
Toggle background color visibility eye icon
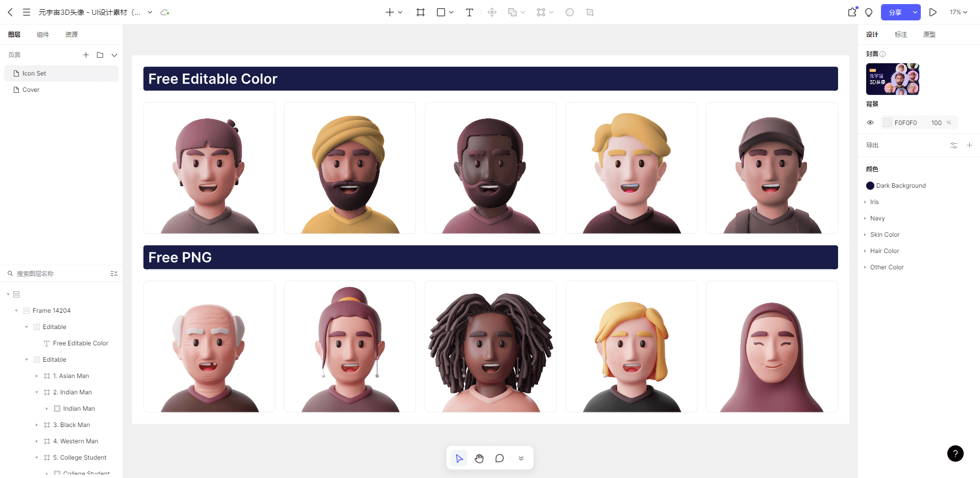pos(870,122)
